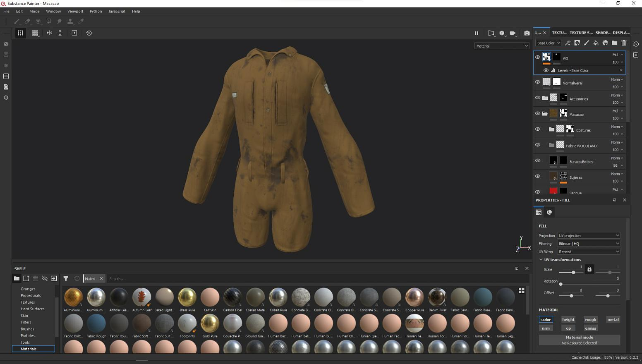Viewport: 642px width, 364px height.
Task: Create a new folder in layers
Action: (615, 43)
